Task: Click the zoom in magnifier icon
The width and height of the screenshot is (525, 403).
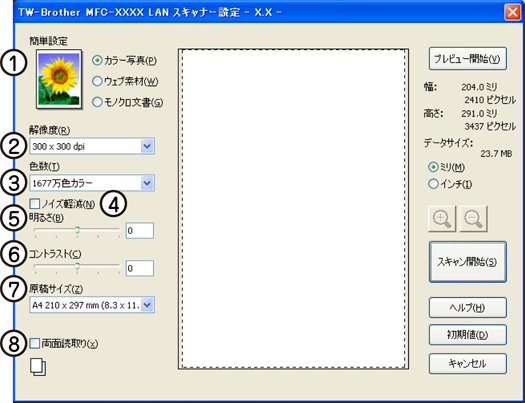Action: pyautogui.click(x=442, y=219)
